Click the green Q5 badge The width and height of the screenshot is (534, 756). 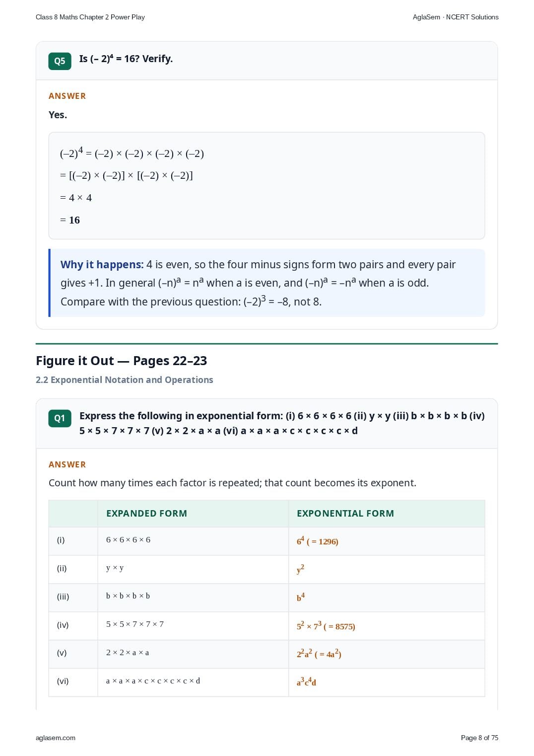click(60, 61)
